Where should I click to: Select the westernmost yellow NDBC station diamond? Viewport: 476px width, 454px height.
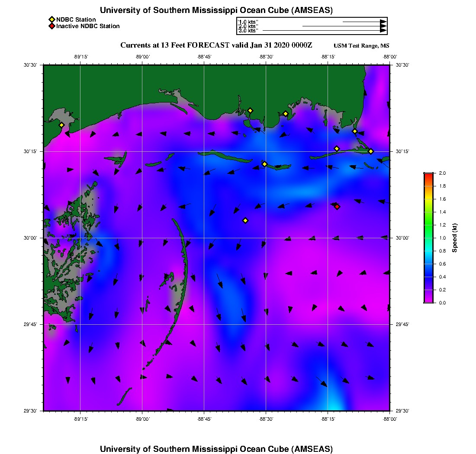coord(61,125)
